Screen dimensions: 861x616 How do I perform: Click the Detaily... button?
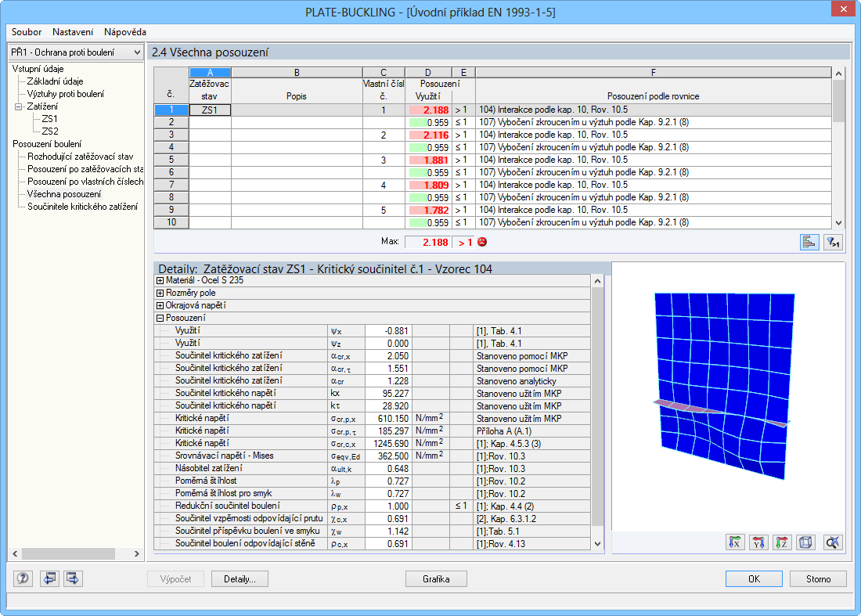240,578
